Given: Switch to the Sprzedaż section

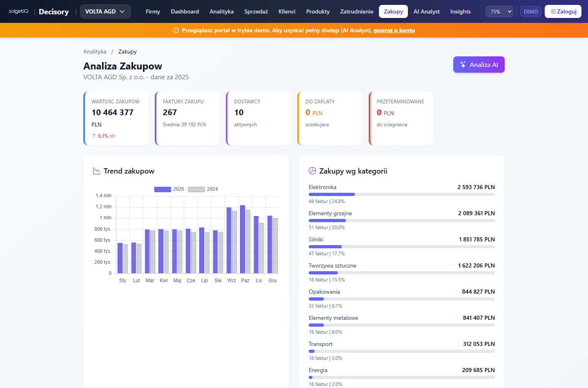Looking at the screenshot, I should pyautogui.click(x=256, y=11).
